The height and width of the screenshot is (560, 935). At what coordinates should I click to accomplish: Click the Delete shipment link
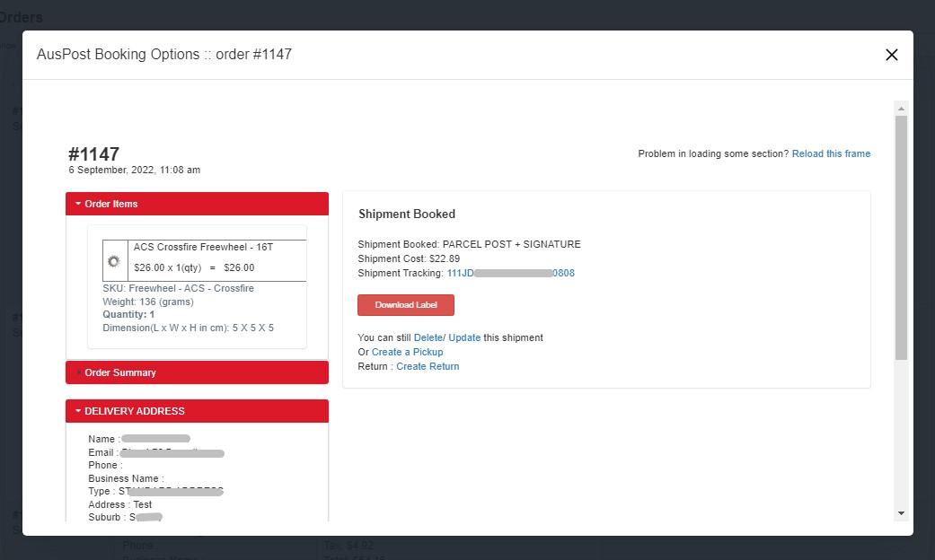[x=428, y=337]
